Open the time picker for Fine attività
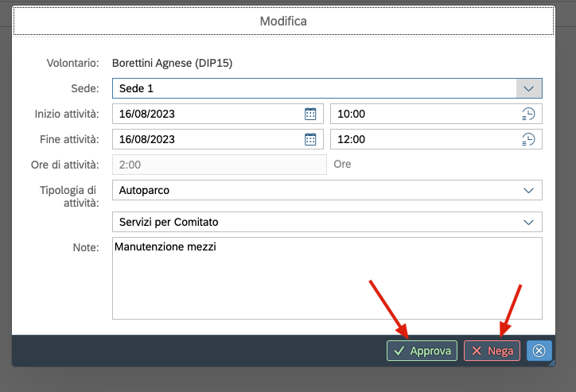576x392 pixels. point(528,139)
